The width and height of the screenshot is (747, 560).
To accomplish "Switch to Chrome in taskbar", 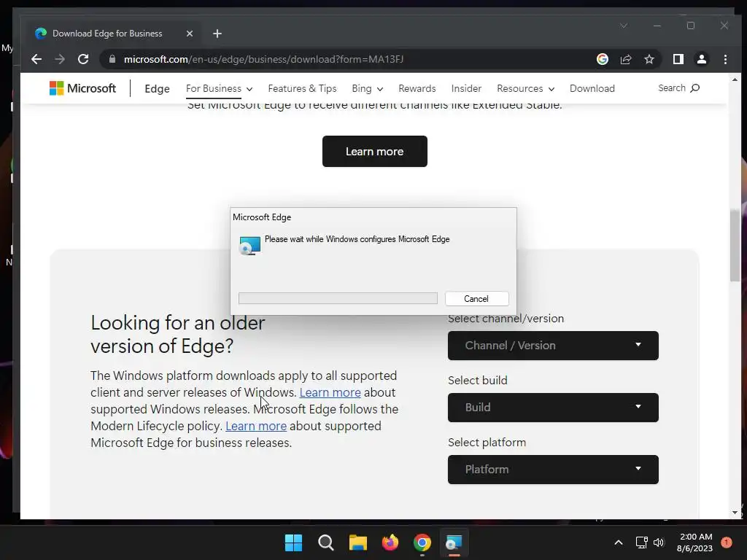I will coord(422,542).
